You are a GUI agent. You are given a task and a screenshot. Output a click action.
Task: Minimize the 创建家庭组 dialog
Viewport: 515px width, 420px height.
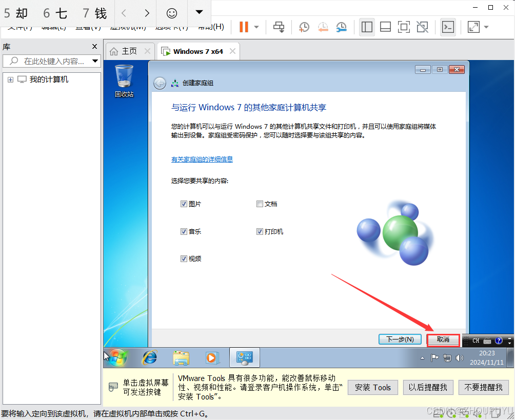(423, 70)
